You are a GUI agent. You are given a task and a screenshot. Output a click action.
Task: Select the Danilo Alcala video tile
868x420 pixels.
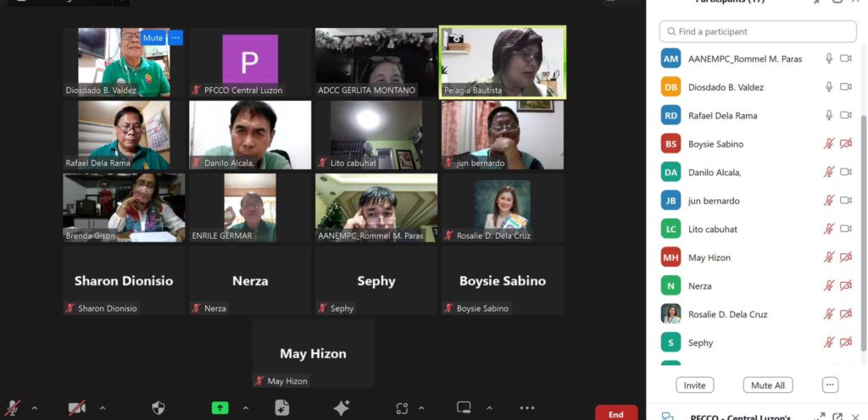[x=250, y=135]
